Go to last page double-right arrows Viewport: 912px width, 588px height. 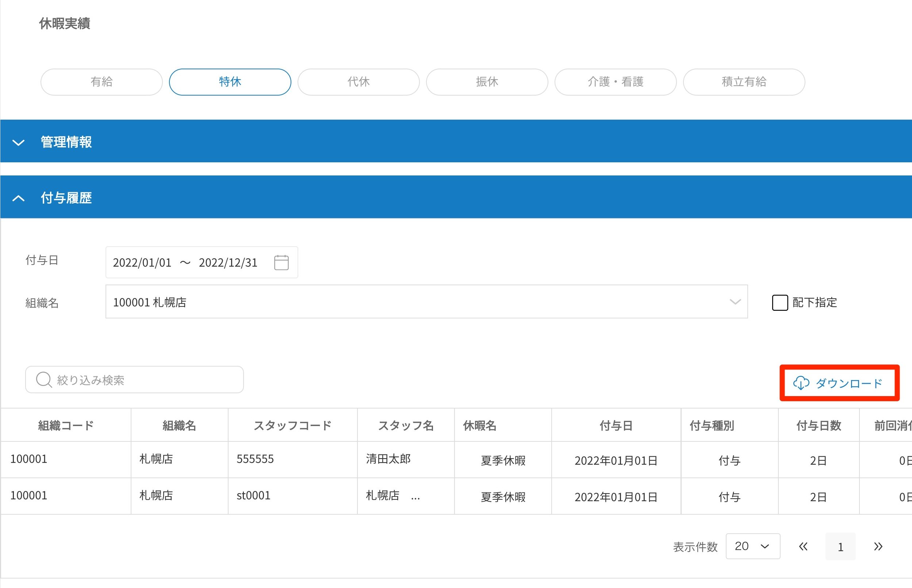pos(878,546)
